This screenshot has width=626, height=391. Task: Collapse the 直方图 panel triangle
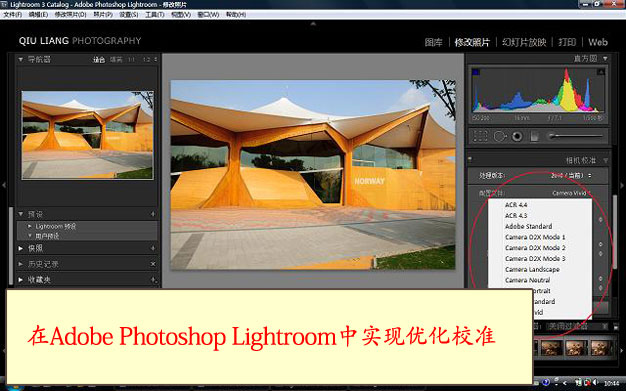[x=605, y=59]
